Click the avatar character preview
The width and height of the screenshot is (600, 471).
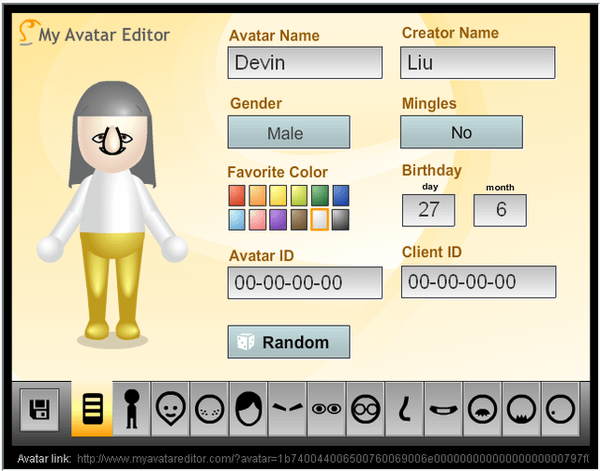pyautogui.click(x=112, y=214)
